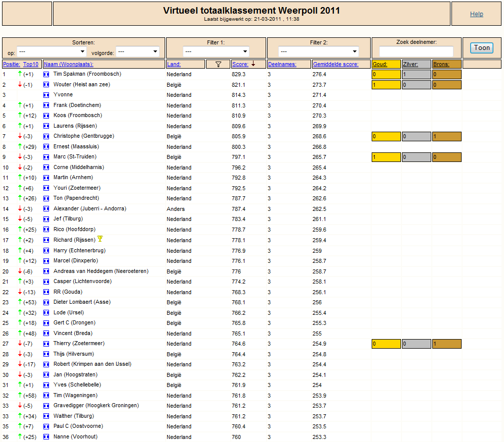Expand the Filter 1 dropdown
This screenshot has width=504, height=442.
[x=216, y=51]
